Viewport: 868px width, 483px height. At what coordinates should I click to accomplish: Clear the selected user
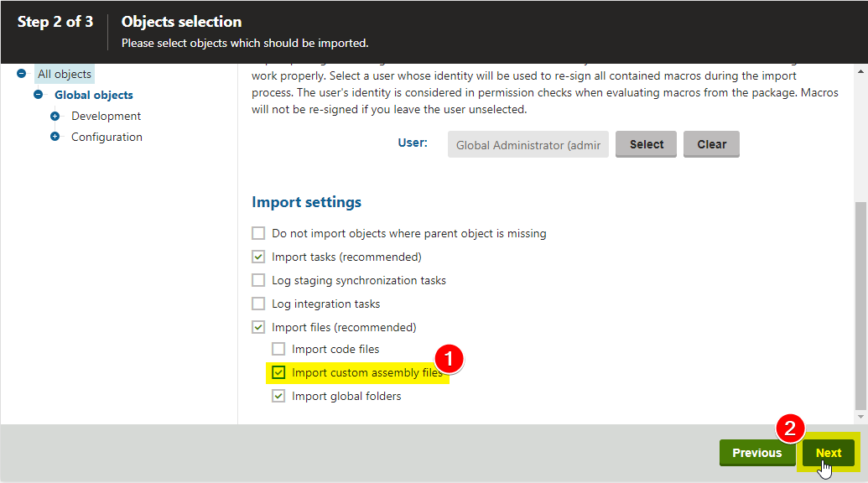point(711,144)
